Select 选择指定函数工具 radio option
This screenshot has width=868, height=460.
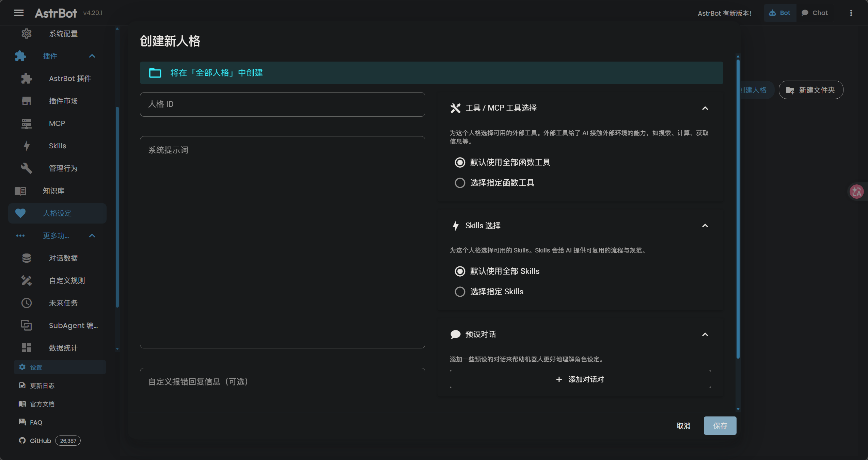(x=460, y=183)
